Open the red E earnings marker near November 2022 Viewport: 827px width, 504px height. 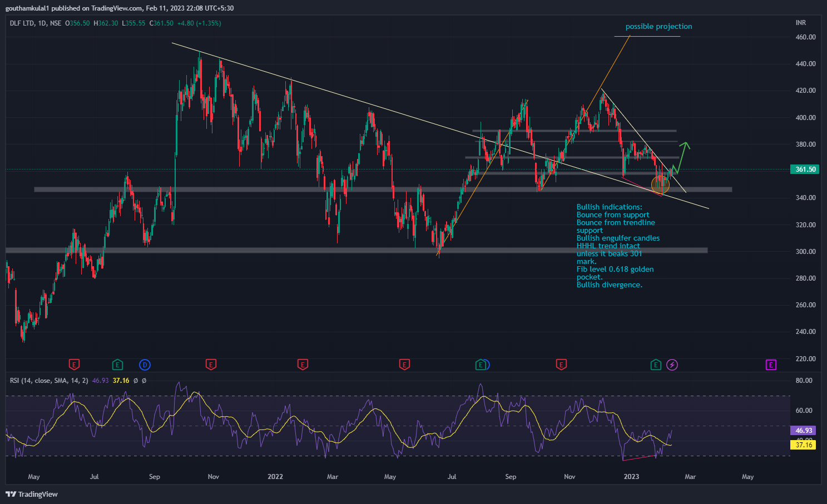(x=561, y=365)
